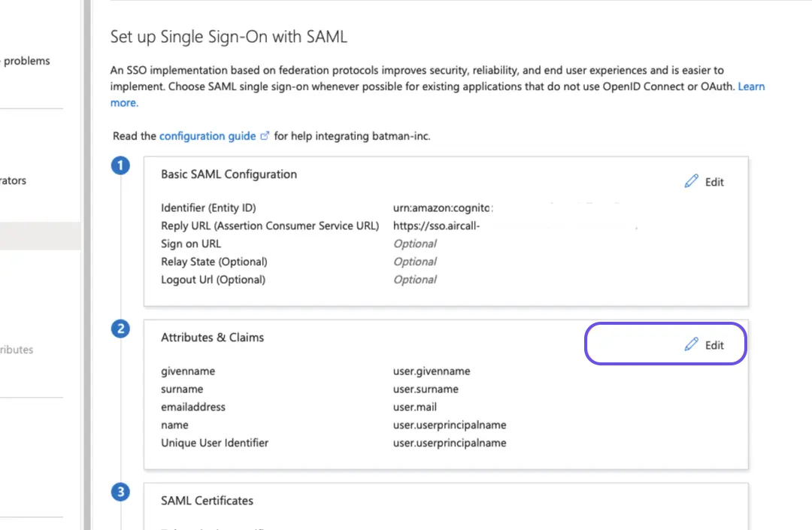812x530 pixels.
Task: Click the Reply URL value starting with https://sso.aircall
Action: pos(436,226)
